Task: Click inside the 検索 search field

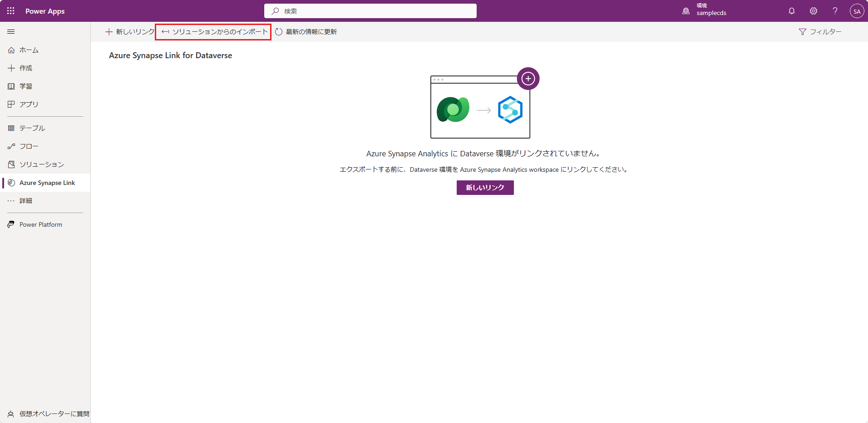Action: point(370,10)
